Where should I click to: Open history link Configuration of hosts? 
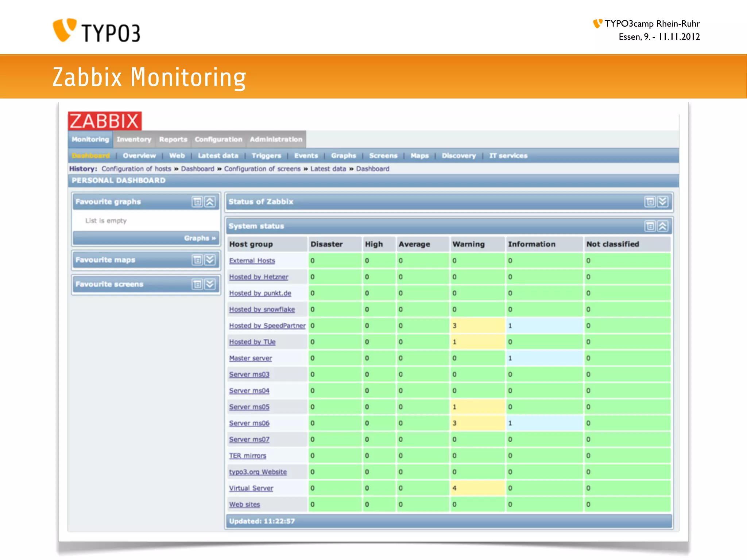click(136, 169)
